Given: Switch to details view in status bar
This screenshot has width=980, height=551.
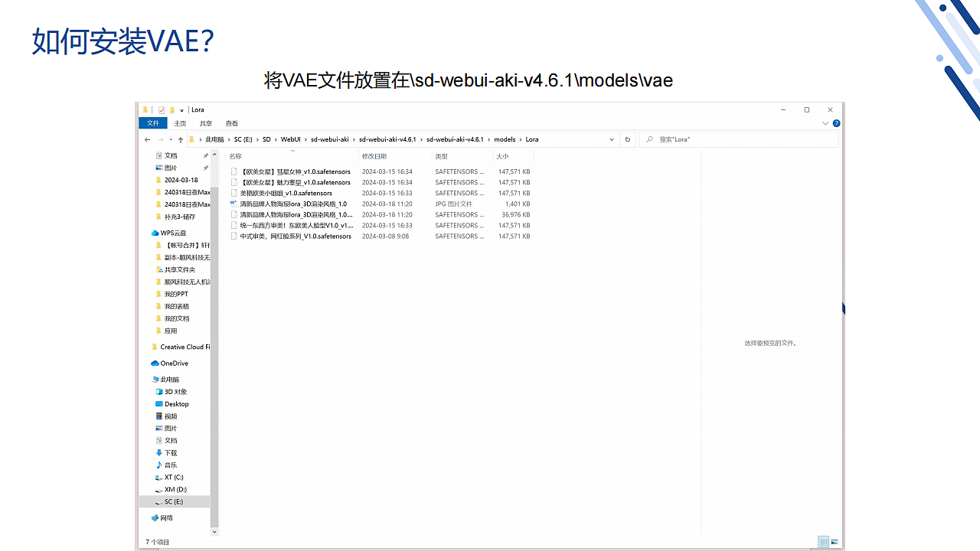Looking at the screenshot, I should 823,541.
